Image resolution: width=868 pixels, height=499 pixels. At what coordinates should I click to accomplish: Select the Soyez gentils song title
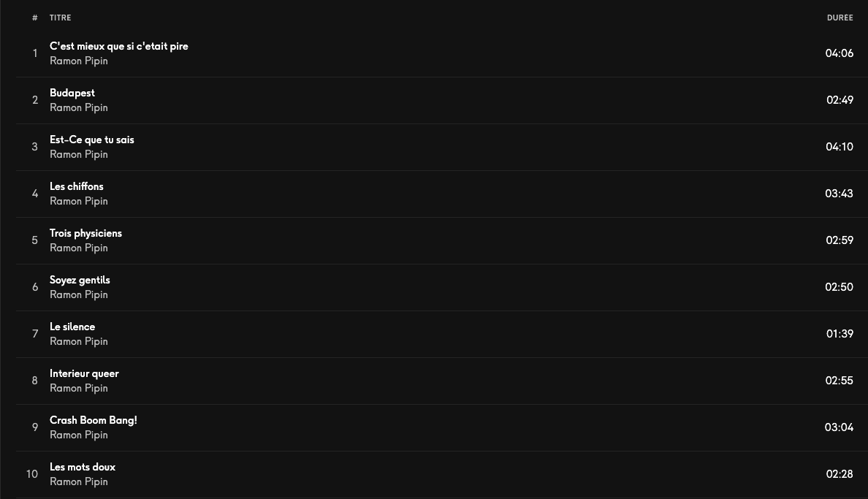coord(80,281)
